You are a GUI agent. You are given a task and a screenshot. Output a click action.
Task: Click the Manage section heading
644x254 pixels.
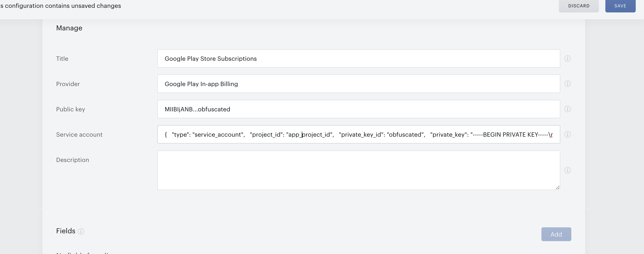click(69, 28)
